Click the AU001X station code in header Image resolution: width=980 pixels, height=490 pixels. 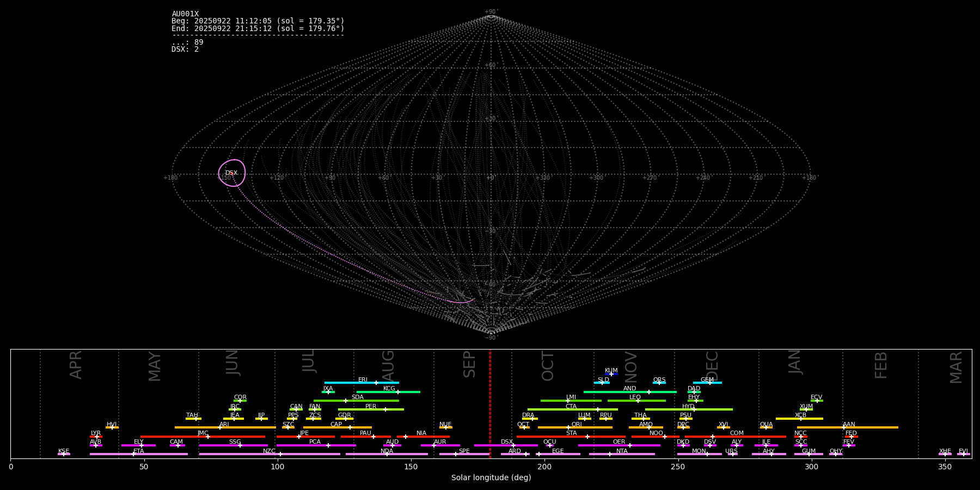[185, 14]
